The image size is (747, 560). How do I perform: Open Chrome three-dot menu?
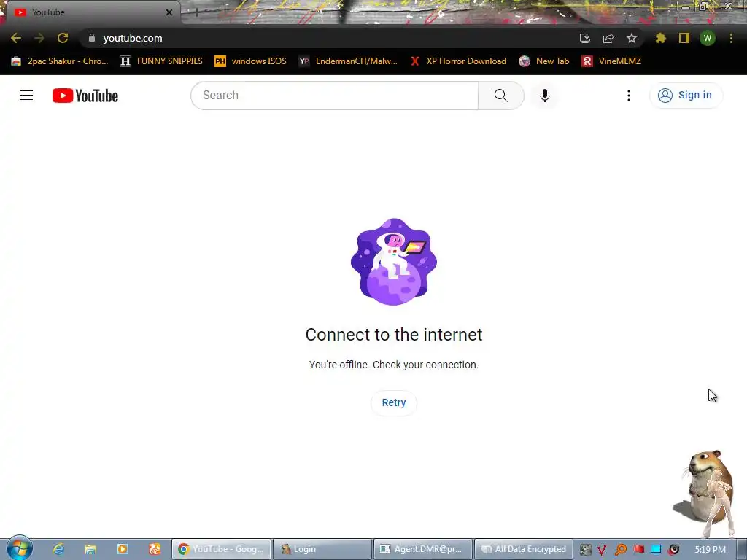pyautogui.click(x=731, y=38)
